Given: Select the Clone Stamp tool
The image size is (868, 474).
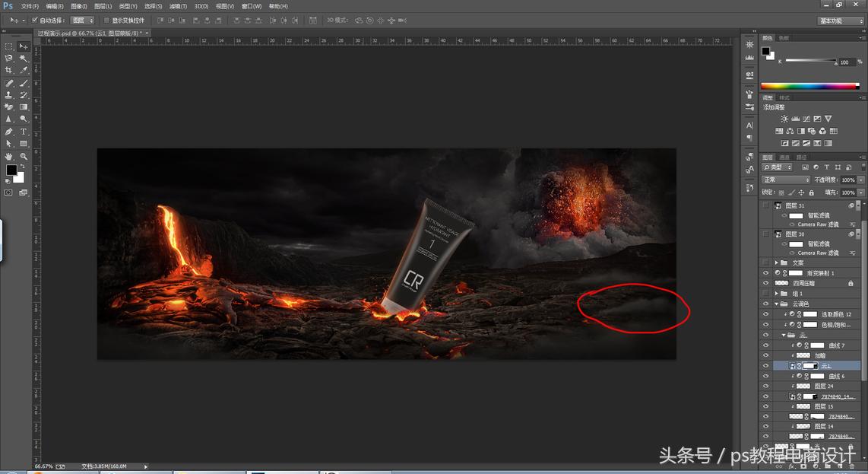Looking at the screenshot, I should tap(9, 95).
